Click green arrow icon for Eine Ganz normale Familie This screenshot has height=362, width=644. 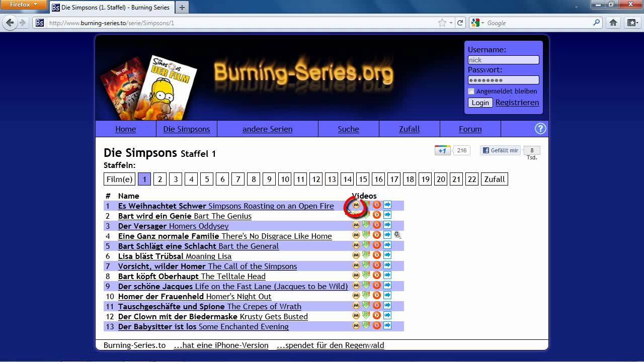366,235
